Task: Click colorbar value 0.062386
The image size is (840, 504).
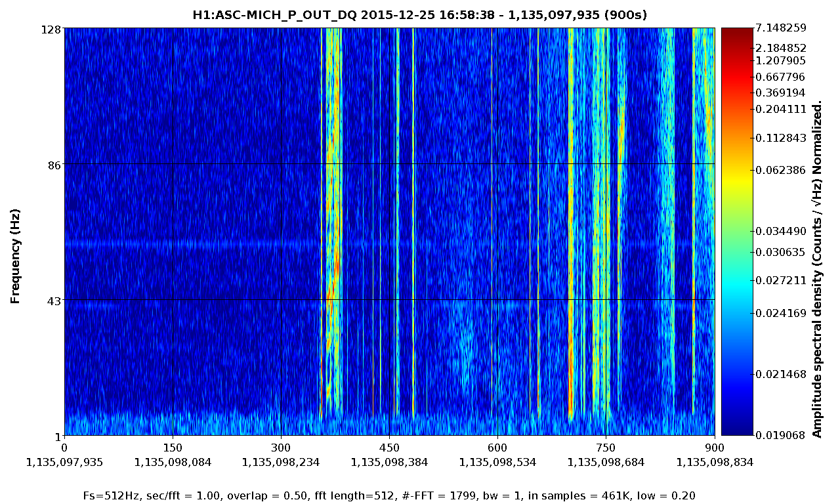Action: (781, 170)
